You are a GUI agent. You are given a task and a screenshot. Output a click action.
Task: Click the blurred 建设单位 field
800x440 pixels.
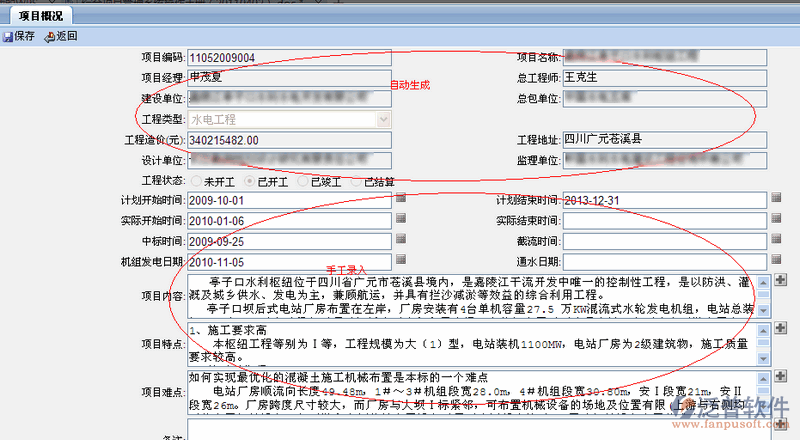tap(289, 99)
